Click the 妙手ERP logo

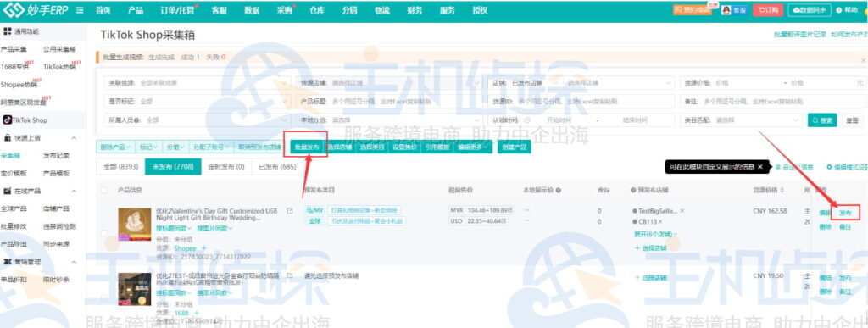(x=36, y=10)
